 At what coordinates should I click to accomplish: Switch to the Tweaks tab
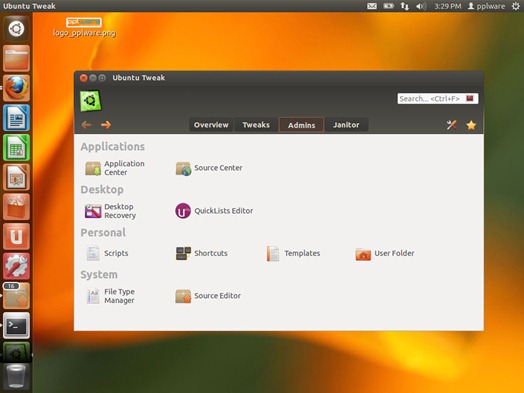pos(256,125)
